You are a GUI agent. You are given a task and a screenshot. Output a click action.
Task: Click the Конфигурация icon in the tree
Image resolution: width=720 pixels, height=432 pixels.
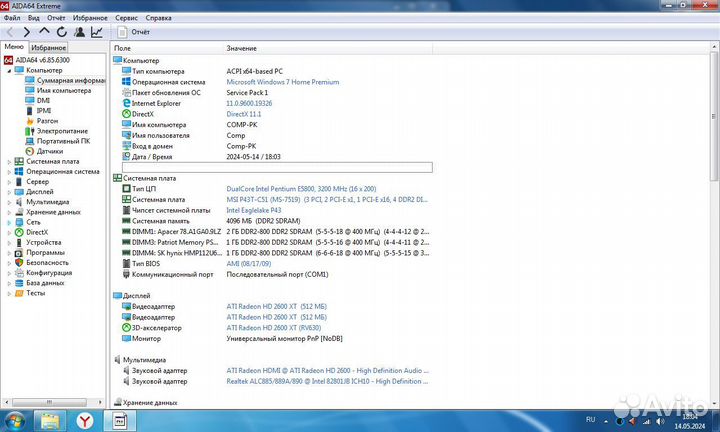tap(19, 273)
